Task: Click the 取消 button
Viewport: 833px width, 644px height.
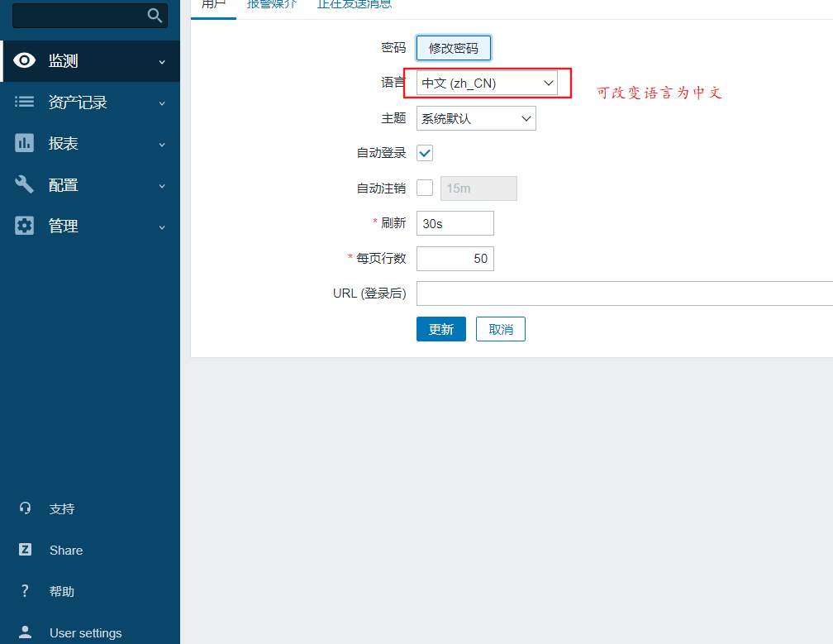Action: [501, 329]
